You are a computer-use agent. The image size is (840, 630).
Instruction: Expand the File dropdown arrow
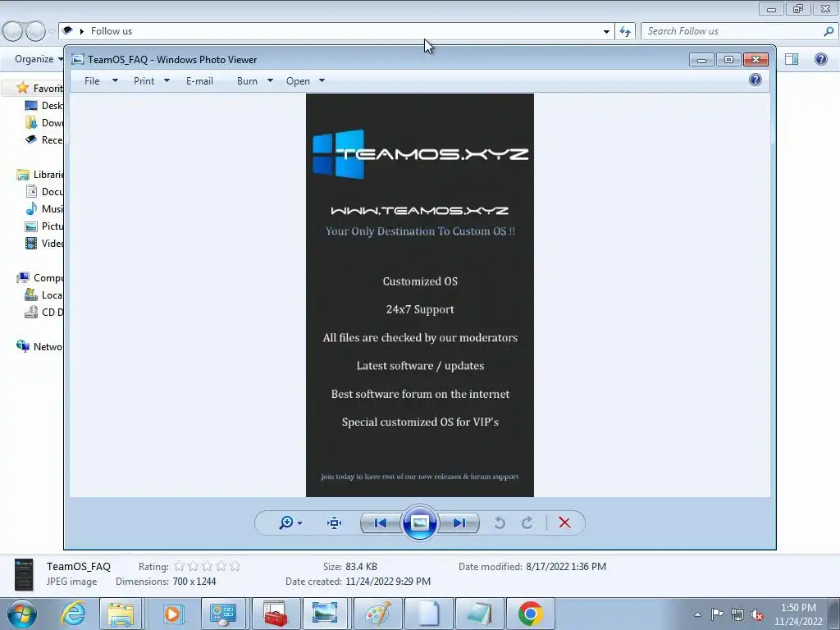115,81
